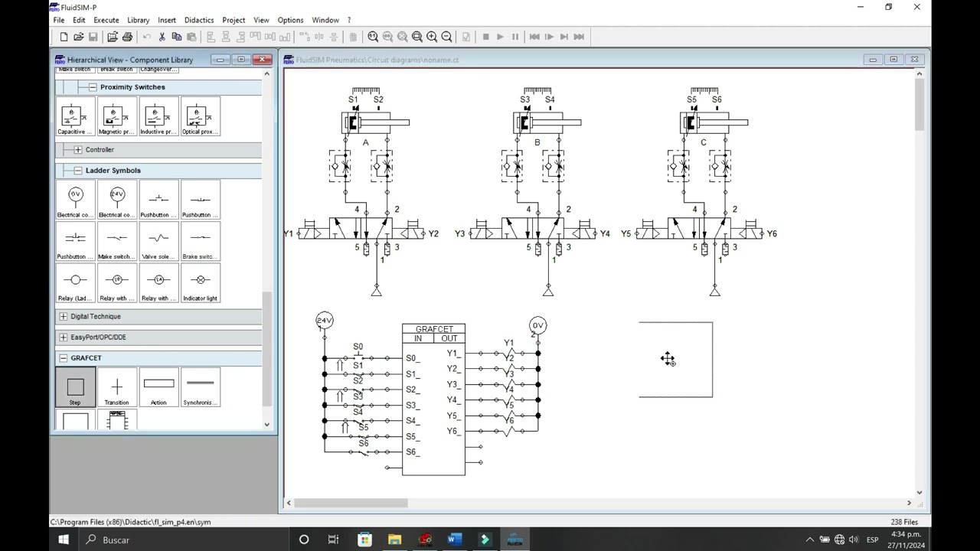Open the Window menu
This screenshot has height=551, width=980.
[325, 20]
